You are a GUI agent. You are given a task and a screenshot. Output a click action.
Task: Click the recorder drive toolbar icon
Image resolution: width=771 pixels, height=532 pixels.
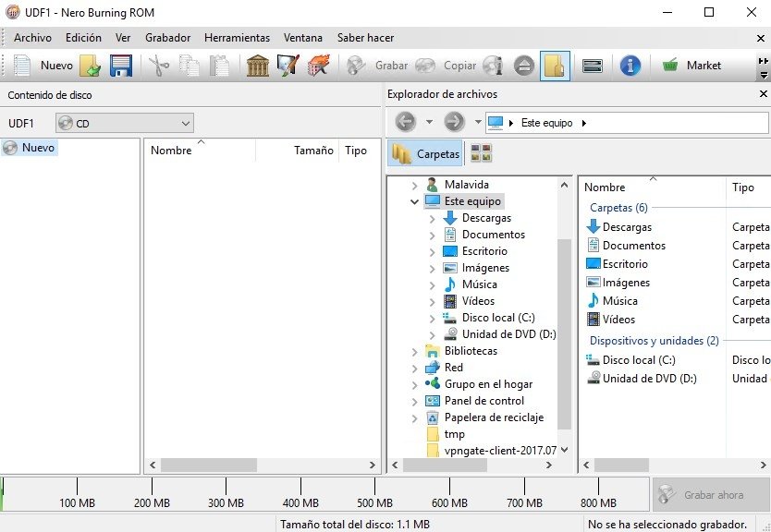pos(593,66)
